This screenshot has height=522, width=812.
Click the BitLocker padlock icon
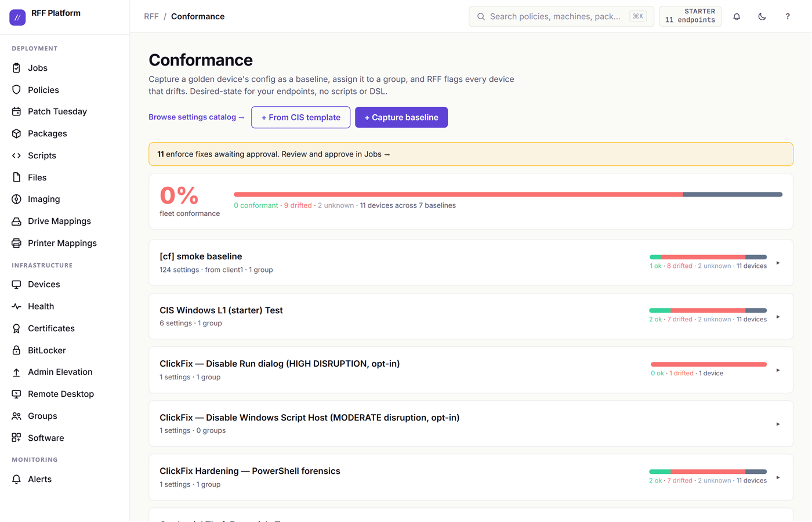pos(16,350)
